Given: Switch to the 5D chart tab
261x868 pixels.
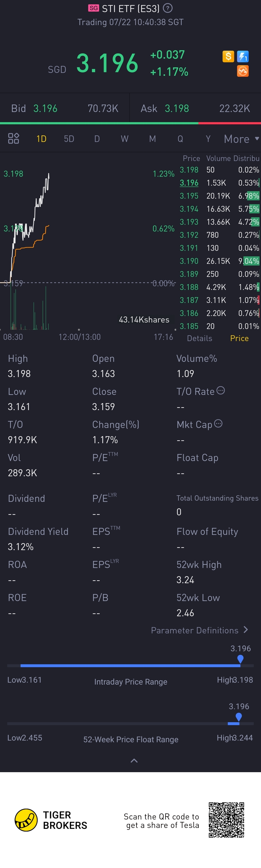Looking at the screenshot, I should coord(69,139).
